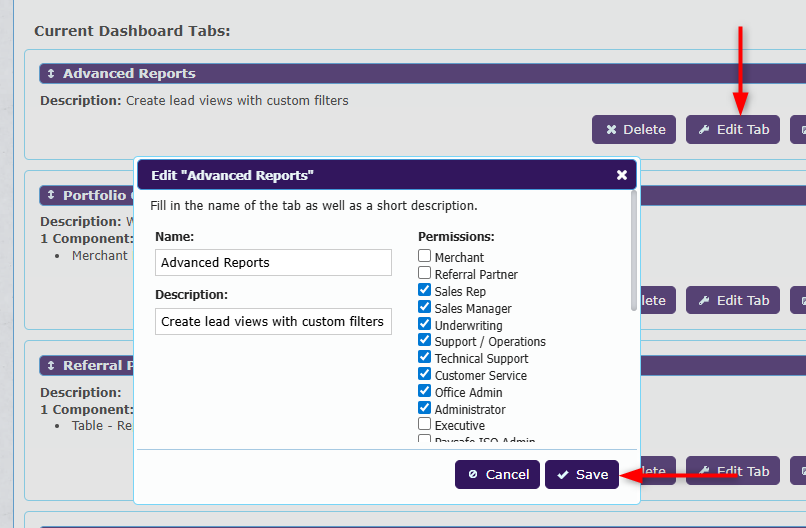Disable the Administrator permission
Viewport: 806px width, 528px height.
425,408
